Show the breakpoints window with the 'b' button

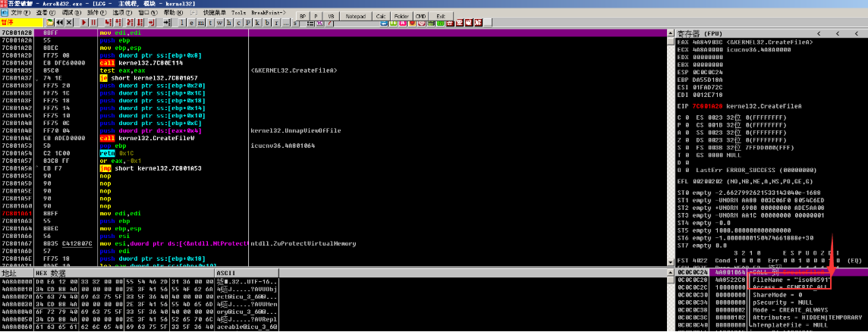pyautogui.click(x=269, y=23)
